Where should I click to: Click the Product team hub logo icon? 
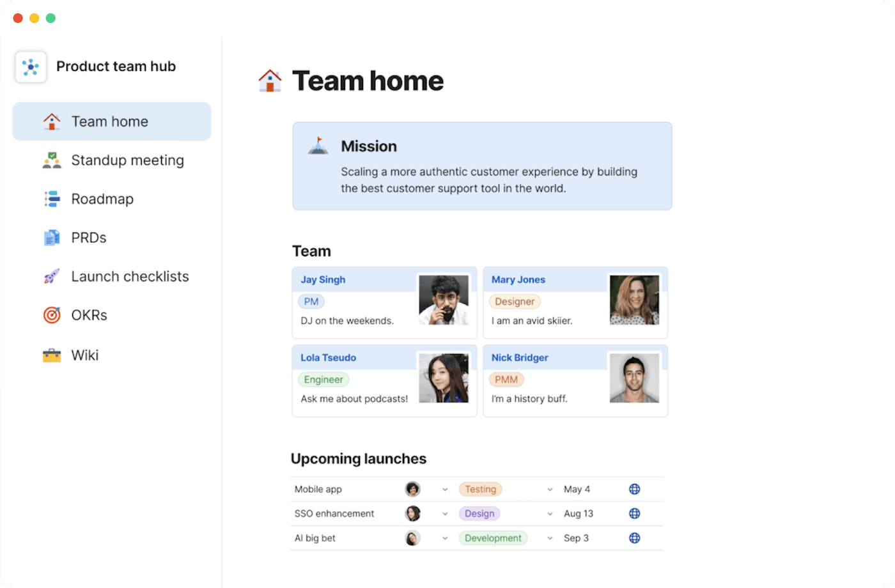[31, 67]
